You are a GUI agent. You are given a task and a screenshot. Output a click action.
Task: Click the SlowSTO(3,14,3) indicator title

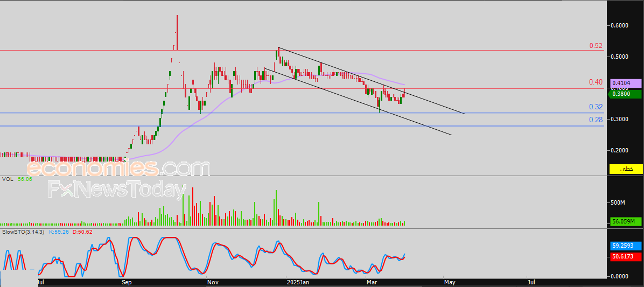(23, 232)
